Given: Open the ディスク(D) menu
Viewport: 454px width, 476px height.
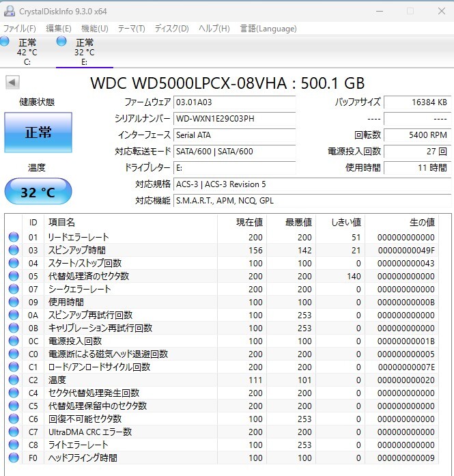Looking at the screenshot, I should pos(172,29).
